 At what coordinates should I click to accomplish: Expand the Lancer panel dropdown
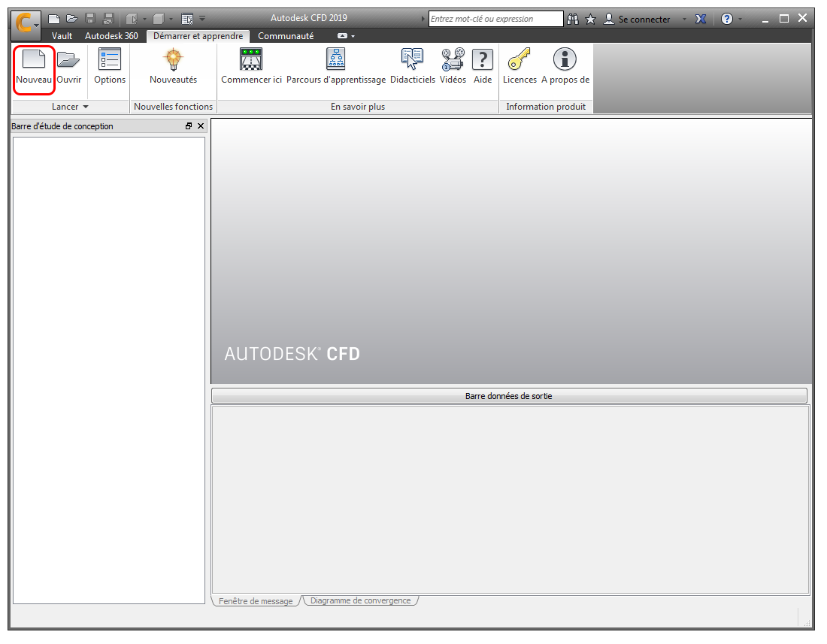[70, 107]
